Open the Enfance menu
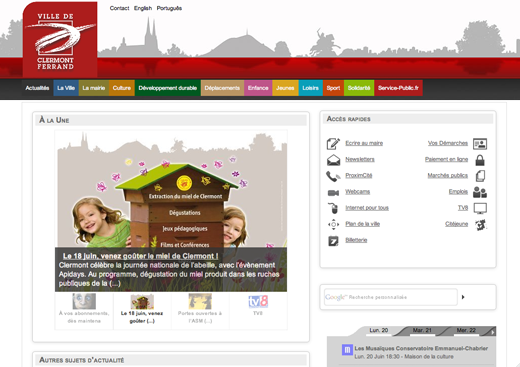This screenshot has height=367, width=520. tap(258, 88)
